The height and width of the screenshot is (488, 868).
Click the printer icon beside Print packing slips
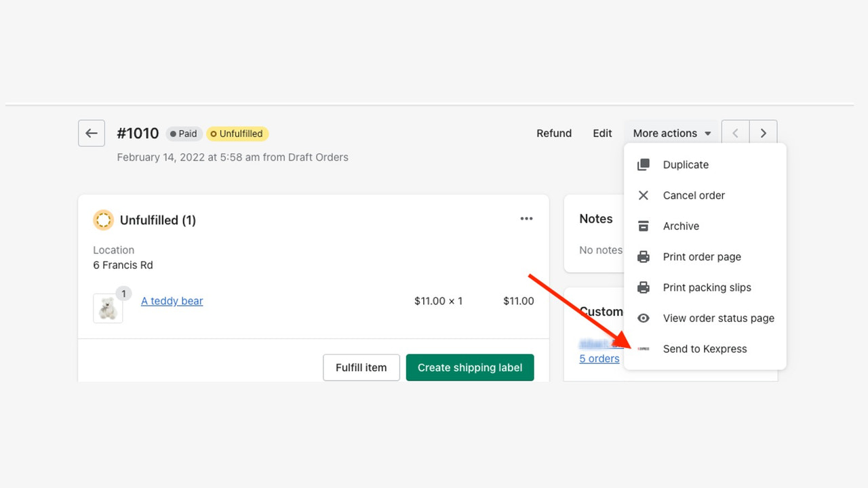(x=642, y=287)
